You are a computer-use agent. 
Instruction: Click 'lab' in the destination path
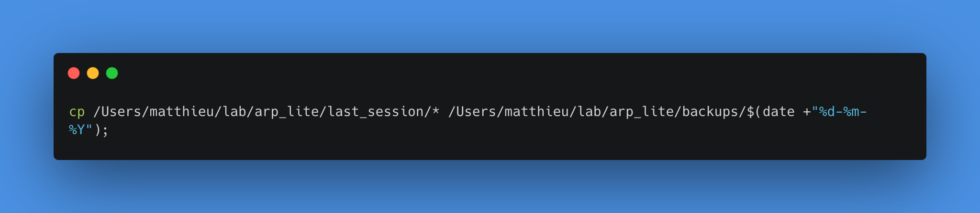[x=590, y=112]
